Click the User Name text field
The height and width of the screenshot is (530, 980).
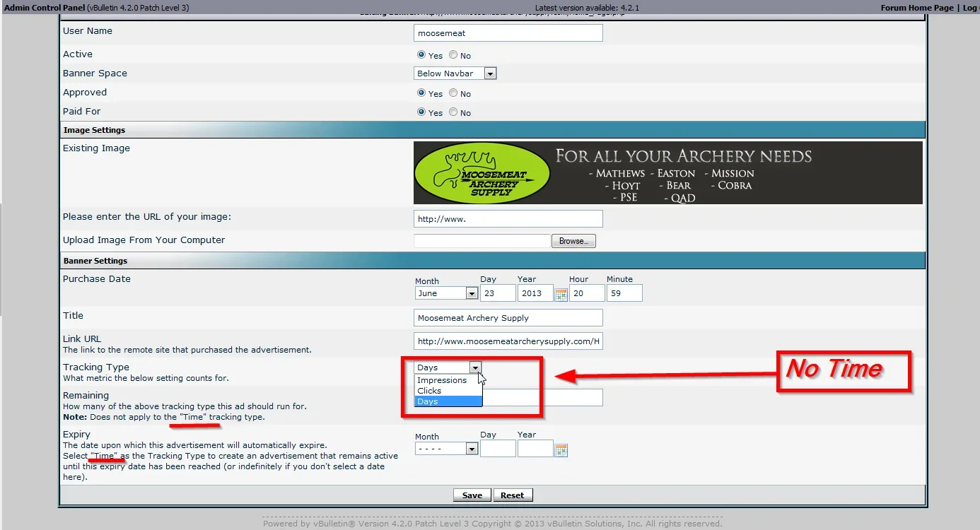point(508,33)
